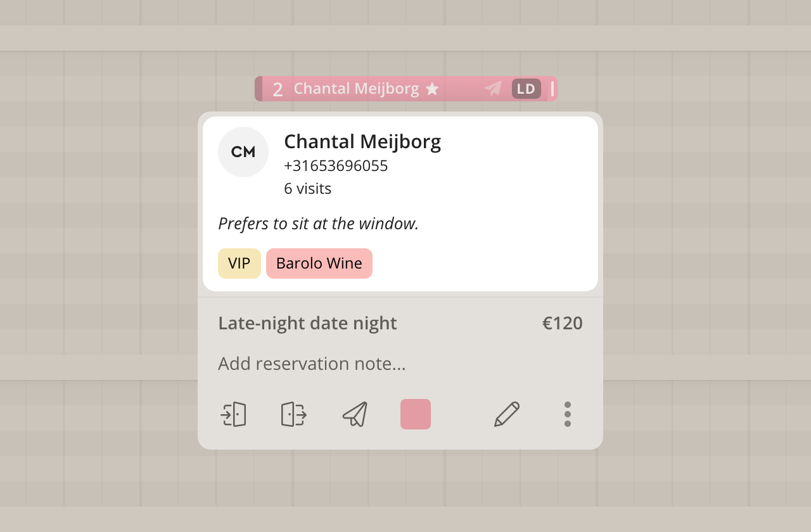Click the check-in door arrow icon
This screenshot has height=532, width=811.
pos(233,414)
